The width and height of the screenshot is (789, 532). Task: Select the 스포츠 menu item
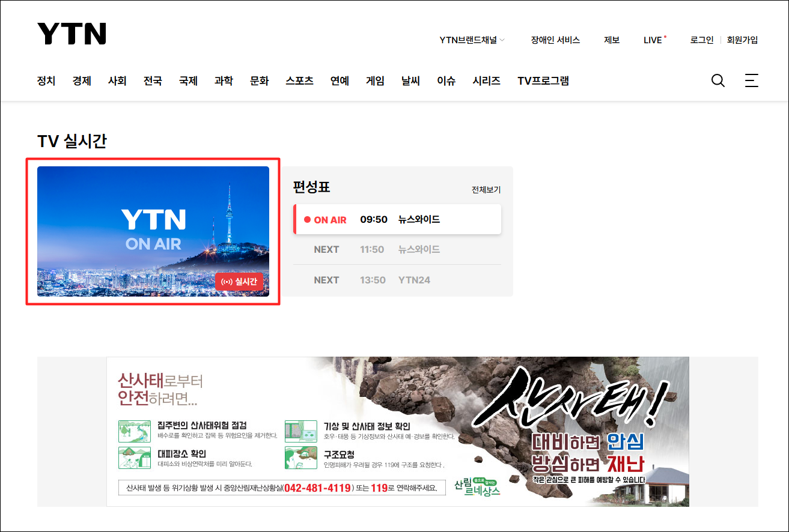click(x=299, y=80)
